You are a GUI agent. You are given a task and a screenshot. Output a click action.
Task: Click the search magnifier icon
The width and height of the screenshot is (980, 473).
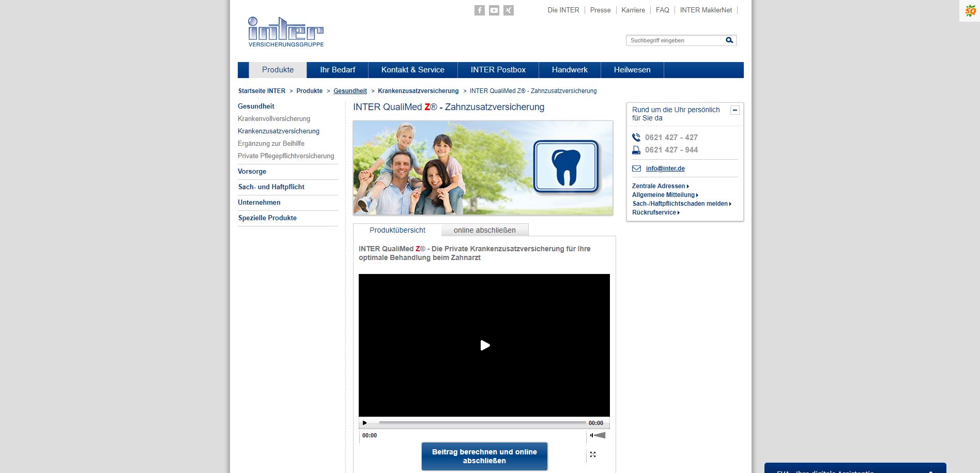point(729,40)
